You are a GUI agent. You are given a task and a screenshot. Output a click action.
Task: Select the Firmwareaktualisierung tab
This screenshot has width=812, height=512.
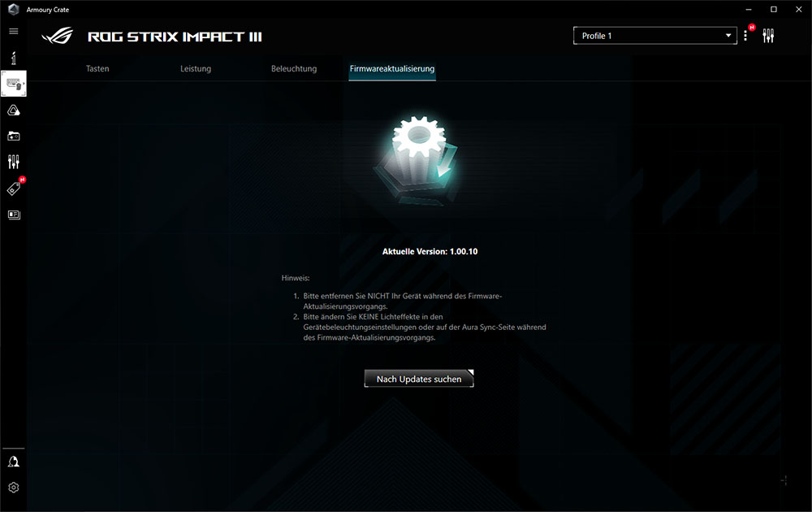coord(392,69)
